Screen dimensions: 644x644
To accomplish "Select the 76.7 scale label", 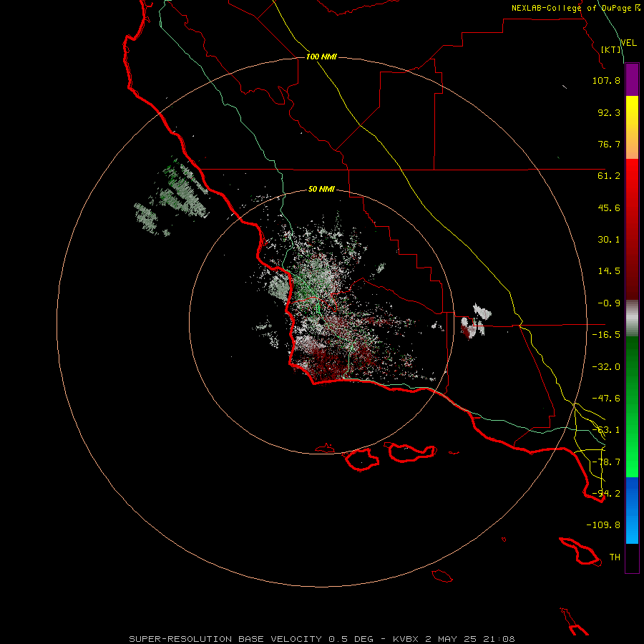I will (609, 144).
